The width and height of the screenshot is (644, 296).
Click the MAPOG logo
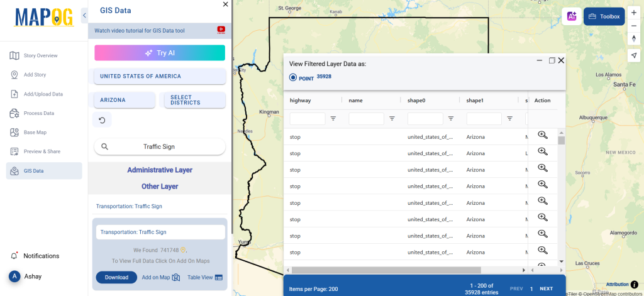point(44,17)
